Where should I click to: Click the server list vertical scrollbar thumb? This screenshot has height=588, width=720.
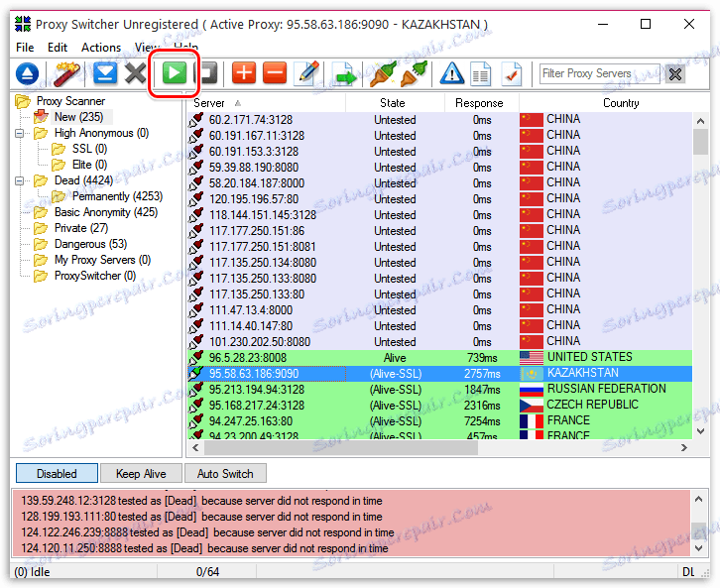point(700,142)
